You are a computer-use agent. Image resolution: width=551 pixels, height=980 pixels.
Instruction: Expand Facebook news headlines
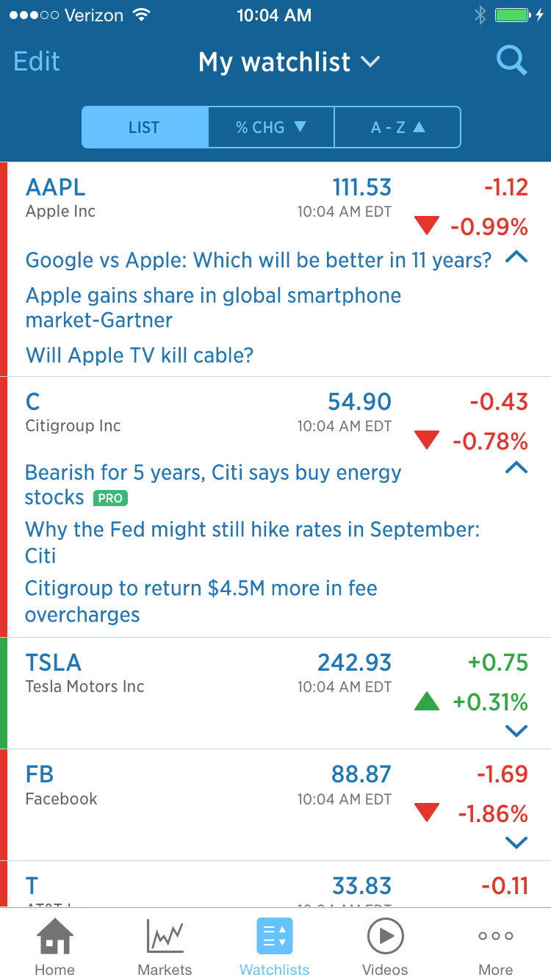tap(516, 843)
